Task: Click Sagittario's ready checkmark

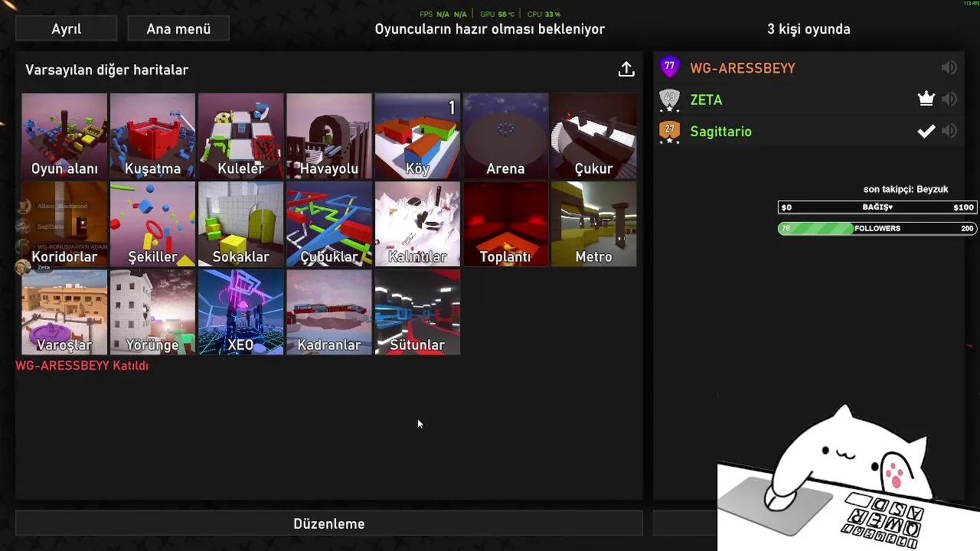Action: (926, 131)
